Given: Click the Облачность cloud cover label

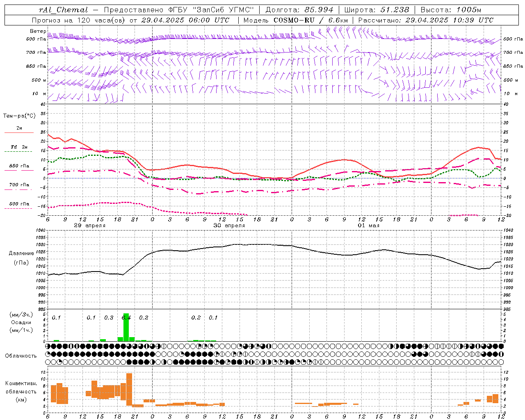Looking at the screenshot, I should [x=21, y=356].
